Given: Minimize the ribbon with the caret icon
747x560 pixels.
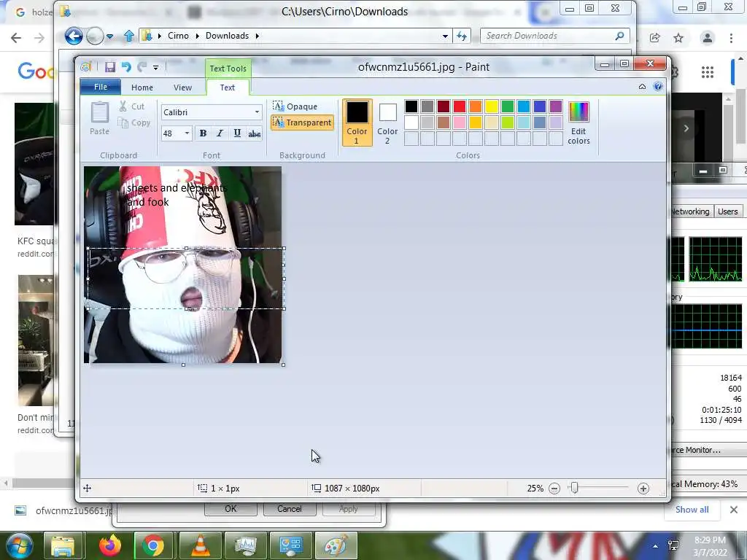Looking at the screenshot, I should pos(642,87).
